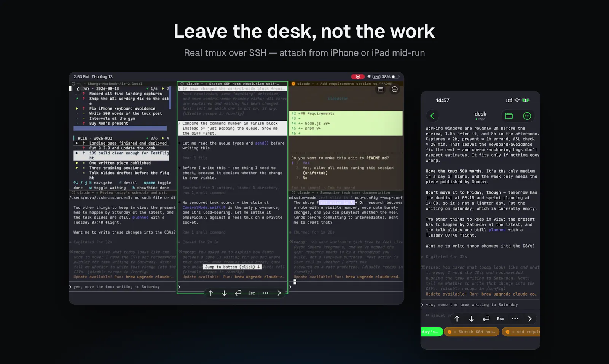Tap the down arrow key in the iPad key bar

[225, 293]
